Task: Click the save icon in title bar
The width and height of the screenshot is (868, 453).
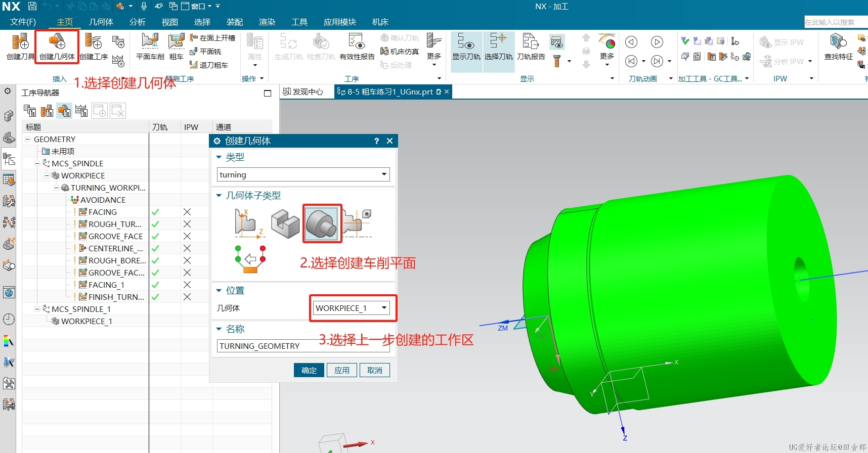Action: tap(32, 7)
